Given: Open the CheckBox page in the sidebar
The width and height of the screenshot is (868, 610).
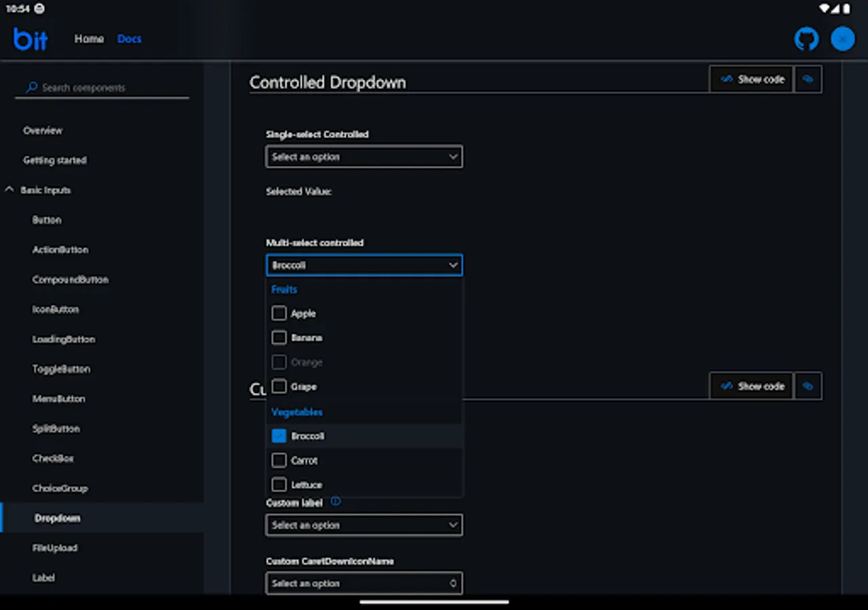Looking at the screenshot, I should (x=53, y=458).
